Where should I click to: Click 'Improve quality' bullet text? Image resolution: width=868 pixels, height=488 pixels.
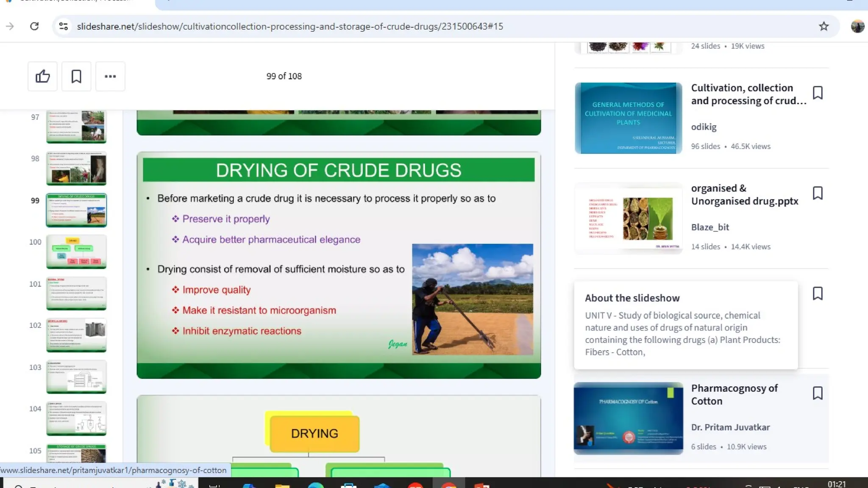pyautogui.click(x=216, y=290)
